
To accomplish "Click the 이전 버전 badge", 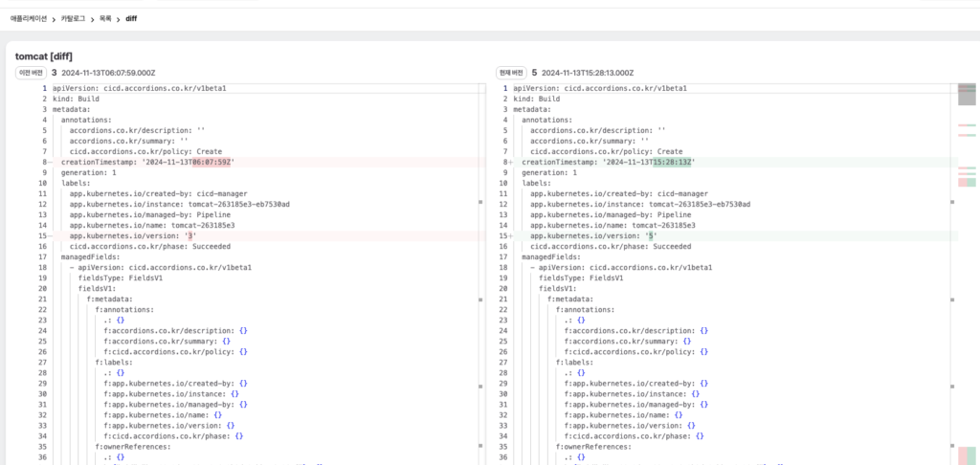I will tap(32, 73).
